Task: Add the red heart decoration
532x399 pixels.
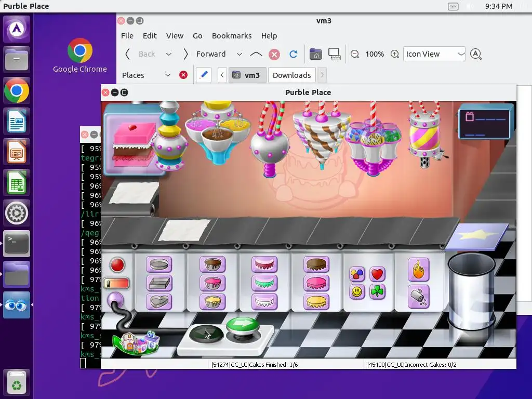Action: click(377, 274)
